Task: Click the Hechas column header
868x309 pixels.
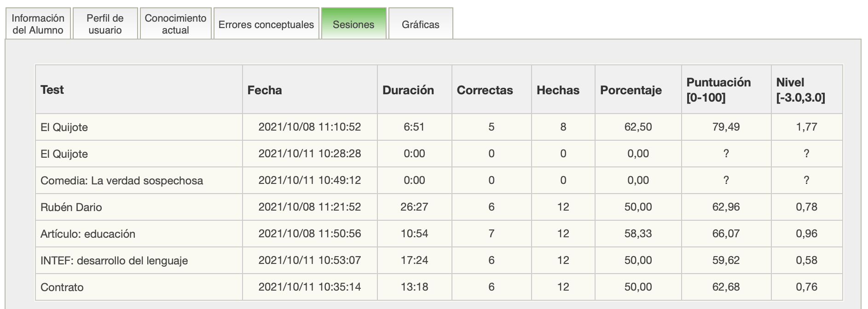Action: tap(558, 90)
